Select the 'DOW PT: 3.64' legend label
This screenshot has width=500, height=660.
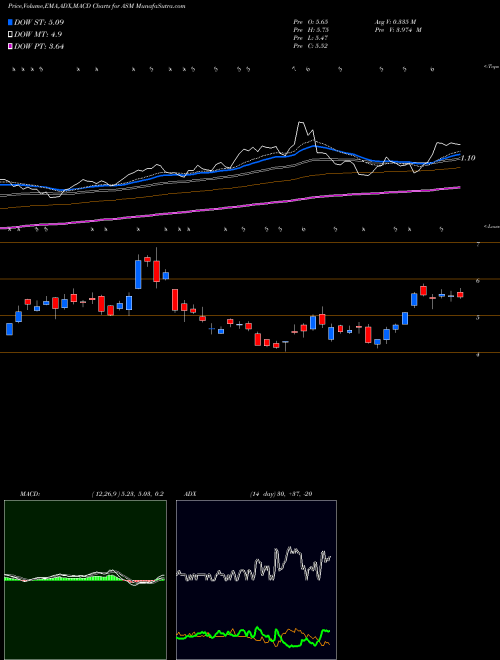[x=39, y=47]
